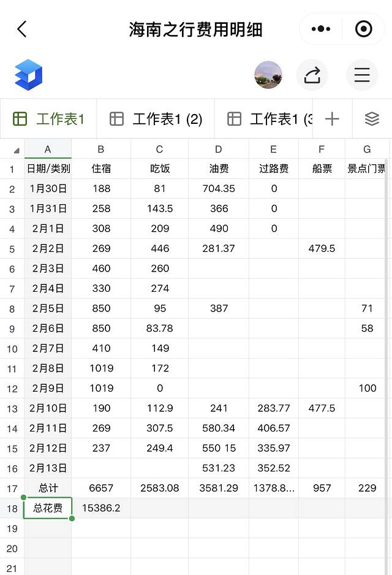
Task: Open the sheet list layers icon
Action: (x=372, y=119)
